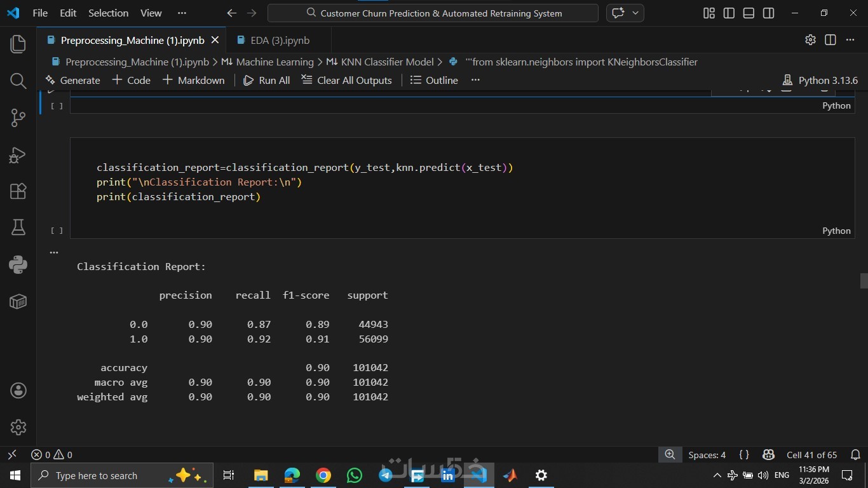Screen dimensions: 868x488
Task: Toggle the primary side bar layout button
Action: [x=729, y=13]
